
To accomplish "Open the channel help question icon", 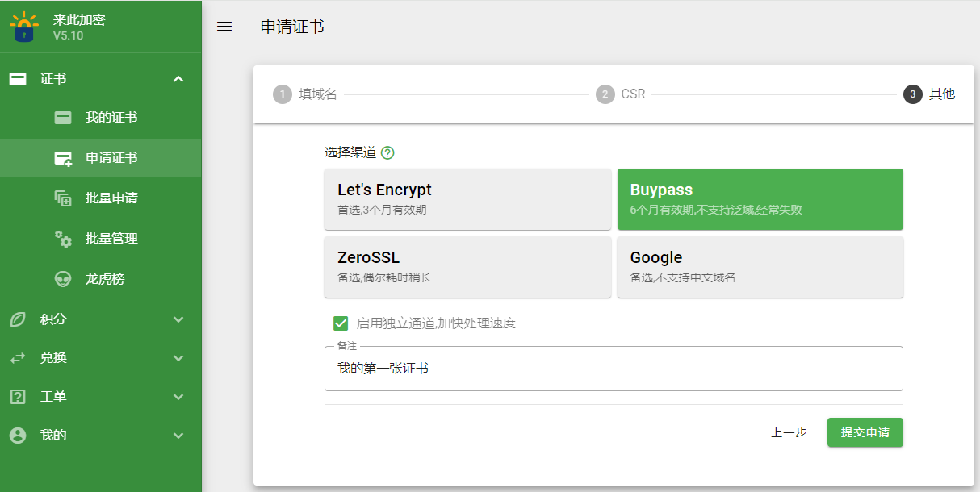I will pos(387,152).
